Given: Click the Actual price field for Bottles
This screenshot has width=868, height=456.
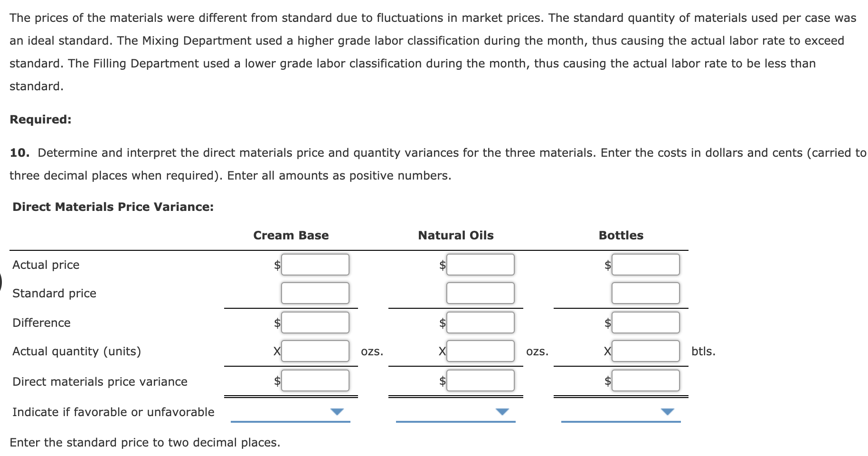Looking at the screenshot, I should click(x=645, y=265).
